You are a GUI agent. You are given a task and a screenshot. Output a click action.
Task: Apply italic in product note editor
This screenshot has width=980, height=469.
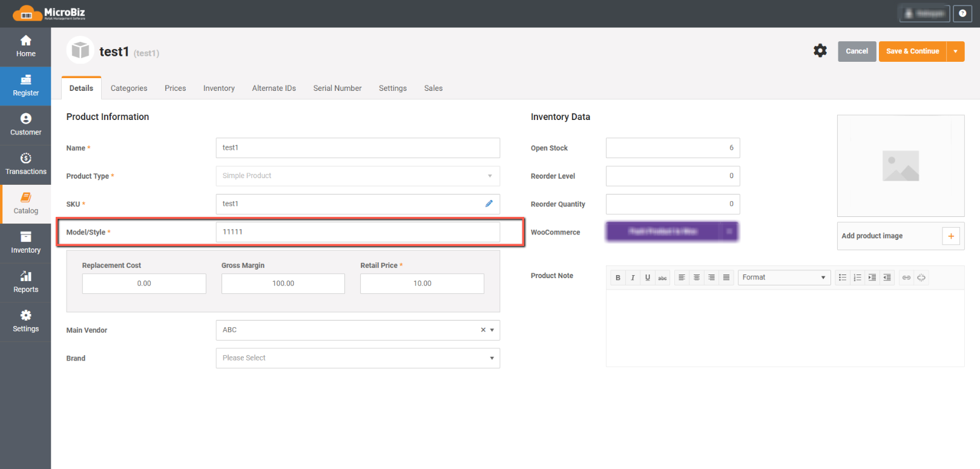[x=633, y=278]
